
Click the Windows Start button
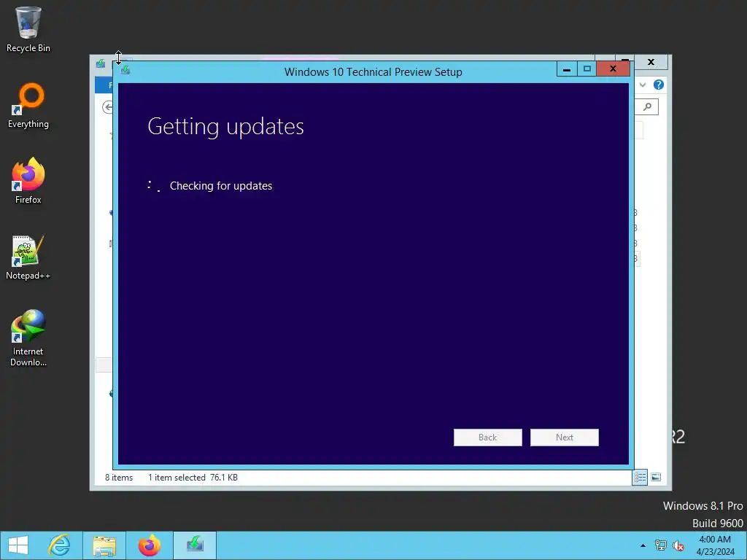pos(18,545)
